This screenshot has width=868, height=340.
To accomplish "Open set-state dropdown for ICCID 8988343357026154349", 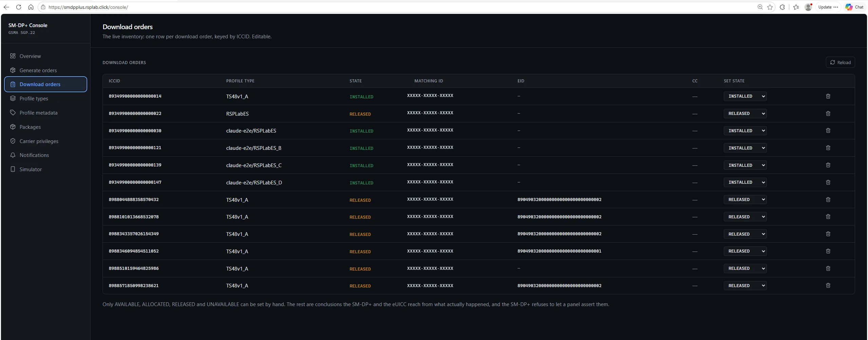I will pos(745,234).
